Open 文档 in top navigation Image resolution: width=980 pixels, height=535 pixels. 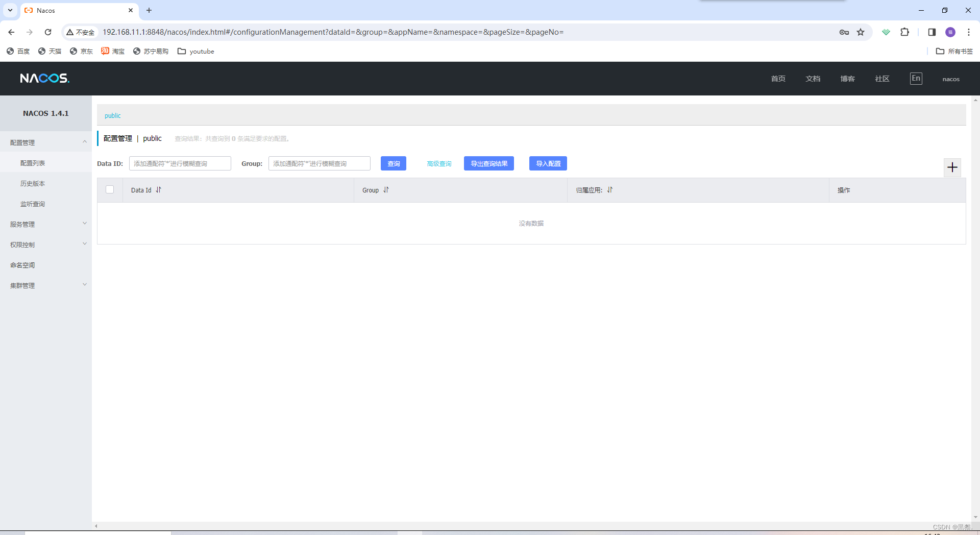pos(813,79)
